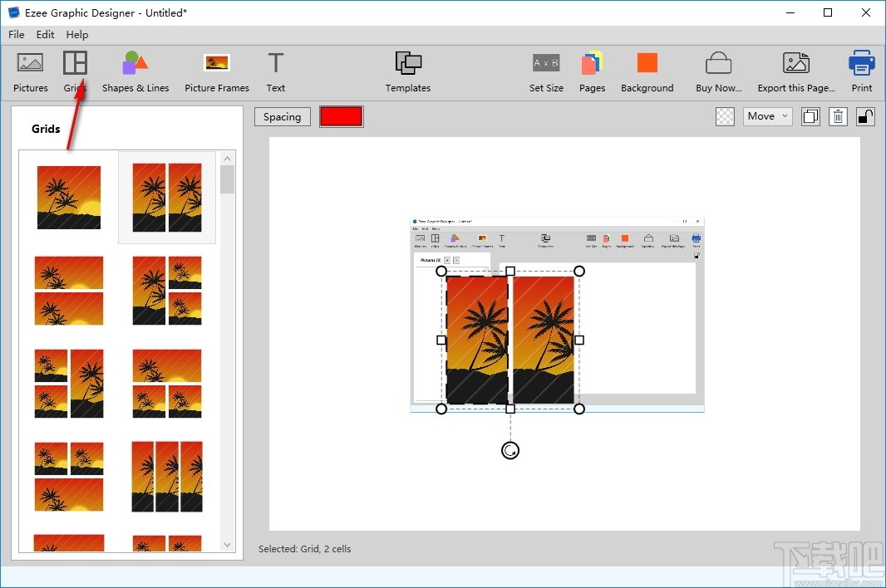Viewport: 886px width, 588px height.
Task: Select the left cell of the grid
Action: (477, 340)
